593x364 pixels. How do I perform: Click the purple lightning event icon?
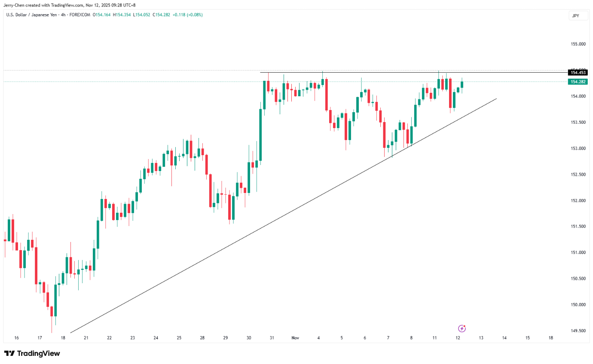[x=462, y=329]
